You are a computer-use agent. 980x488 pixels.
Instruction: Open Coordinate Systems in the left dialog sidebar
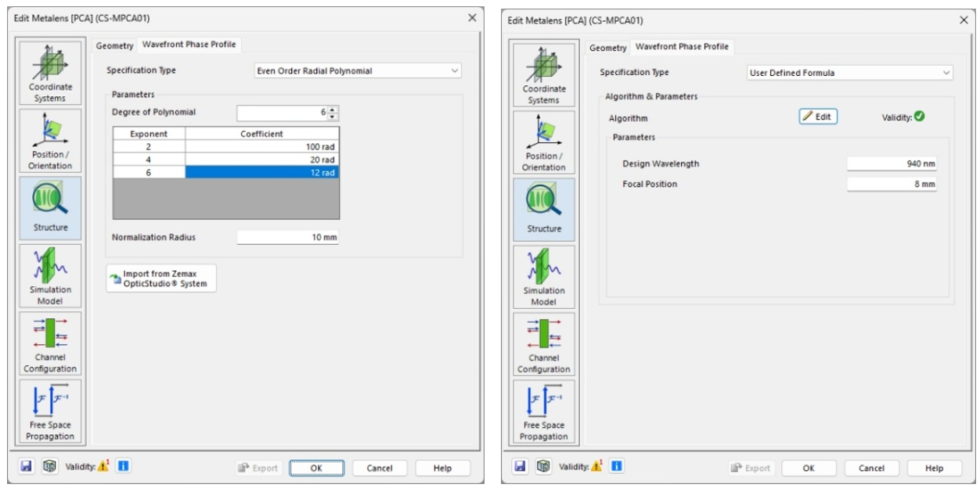50,73
